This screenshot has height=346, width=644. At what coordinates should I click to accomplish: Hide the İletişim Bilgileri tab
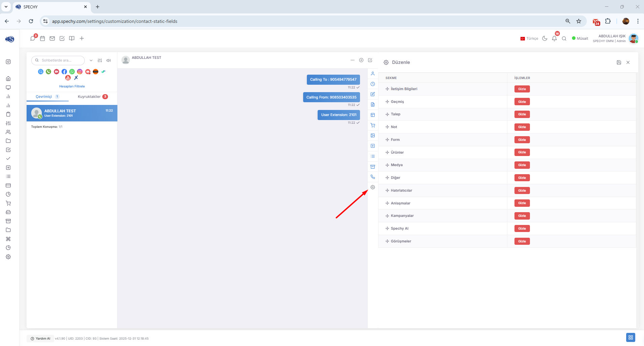[x=522, y=89]
